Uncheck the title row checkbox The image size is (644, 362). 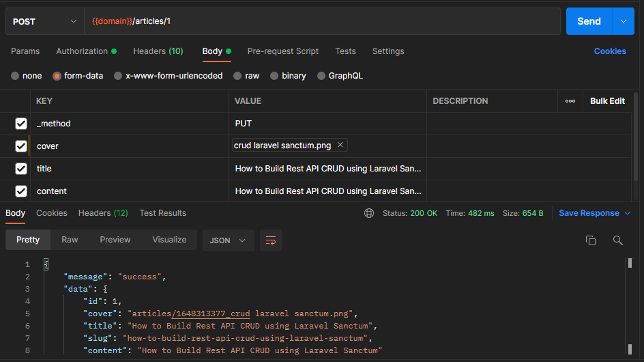[21, 169]
